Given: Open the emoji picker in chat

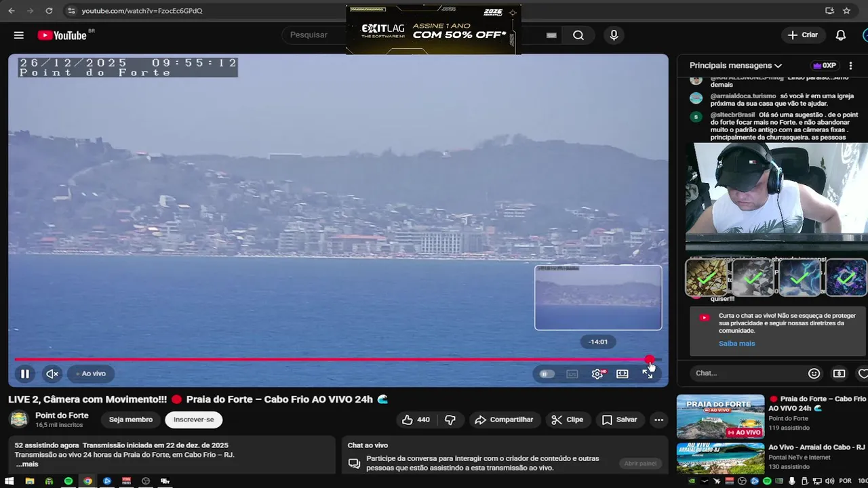Looking at the screenshot, I should coord(814,373).
